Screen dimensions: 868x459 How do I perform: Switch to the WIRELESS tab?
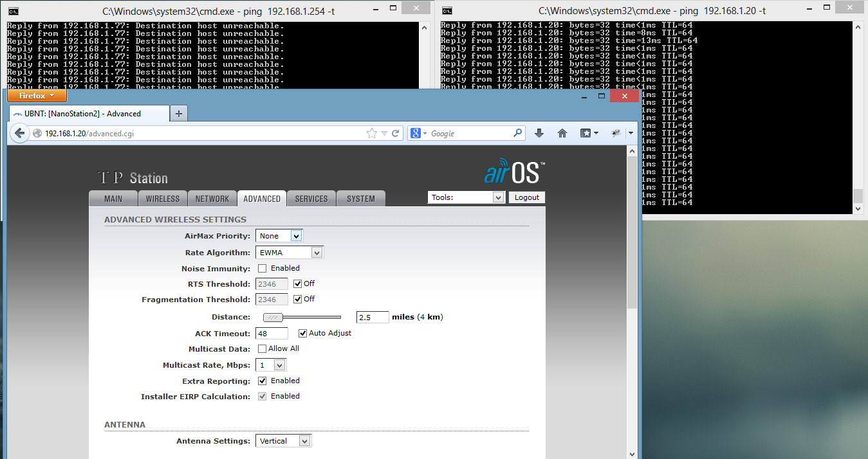click(163, 199)
